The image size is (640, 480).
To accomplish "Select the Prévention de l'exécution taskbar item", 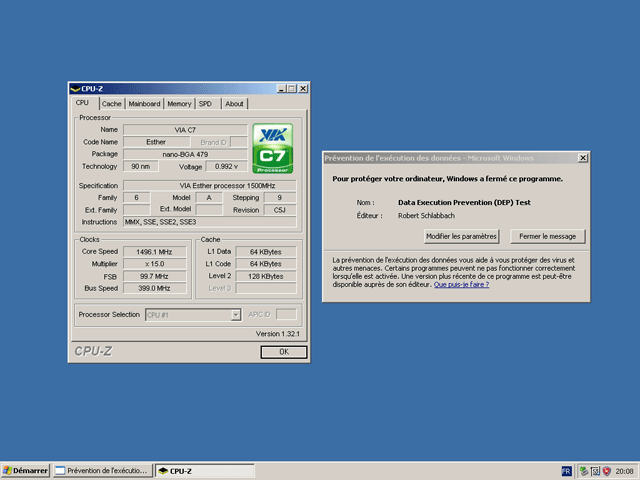I will click(102, 471).
